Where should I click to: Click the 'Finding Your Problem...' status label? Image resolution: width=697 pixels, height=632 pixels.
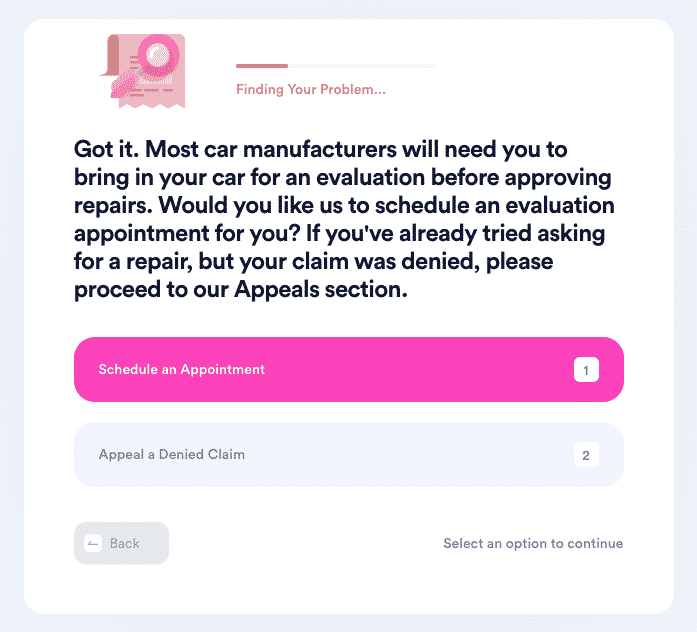[311, 89]
